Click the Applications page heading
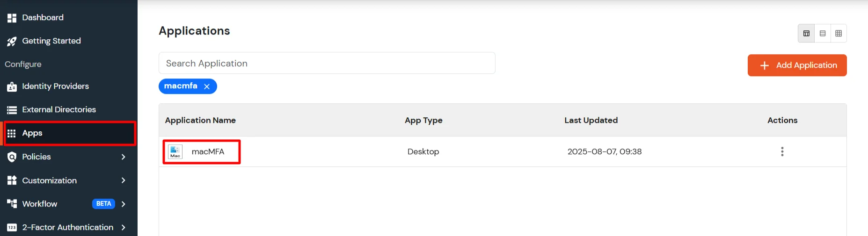This screenshot has width=868, height=236. coord(194,31)
